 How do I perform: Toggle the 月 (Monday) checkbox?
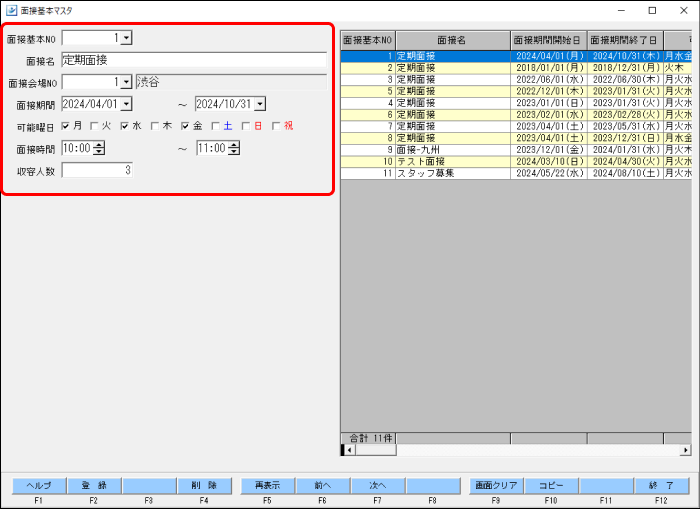click(x=66, y=126)
